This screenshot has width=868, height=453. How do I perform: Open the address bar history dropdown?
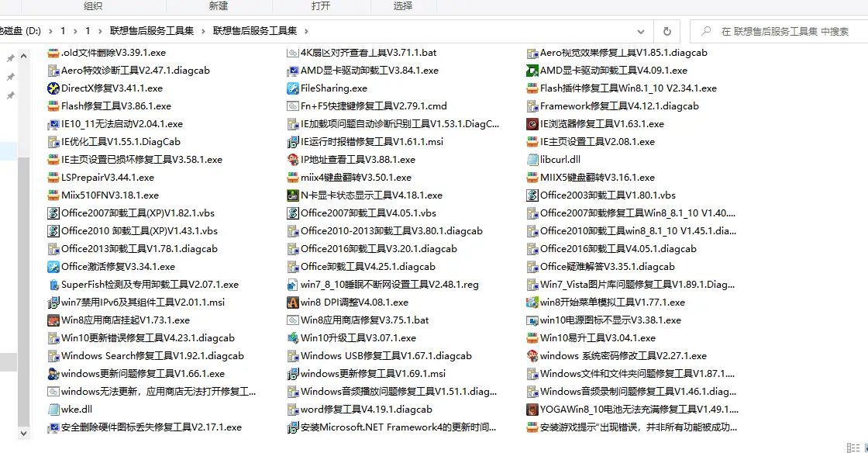(x=641, y=32)
